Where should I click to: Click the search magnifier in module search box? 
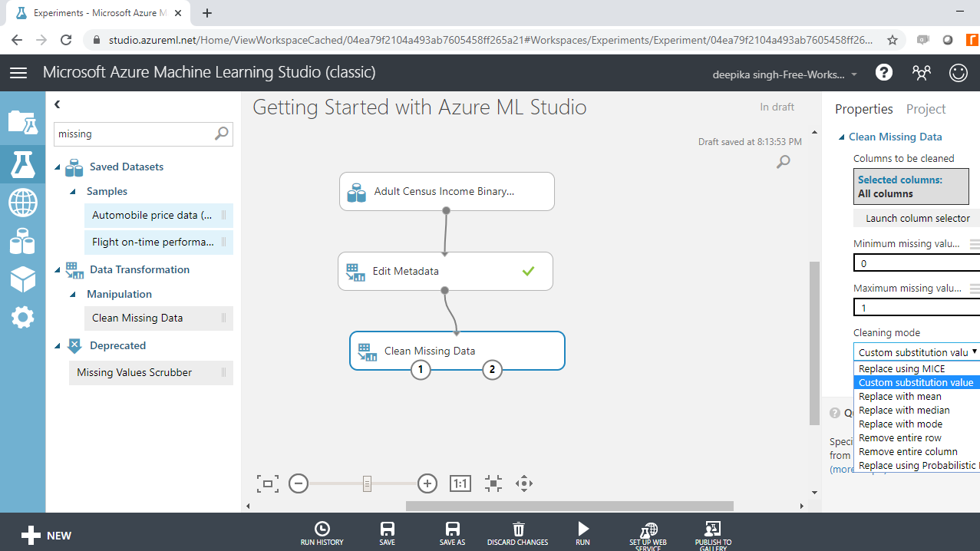(x=221, y=134)
